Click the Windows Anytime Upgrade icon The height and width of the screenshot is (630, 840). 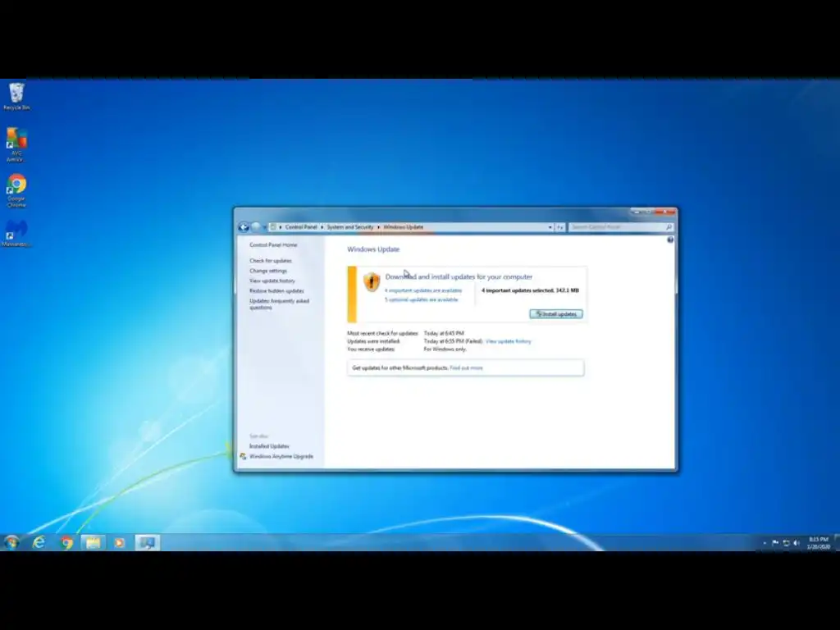(x=243, y=456)
